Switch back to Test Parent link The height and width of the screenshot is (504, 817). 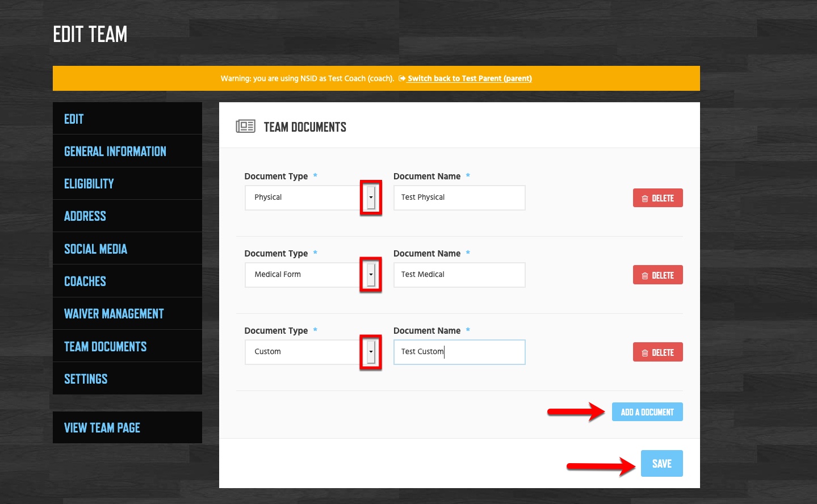point(470,78)
